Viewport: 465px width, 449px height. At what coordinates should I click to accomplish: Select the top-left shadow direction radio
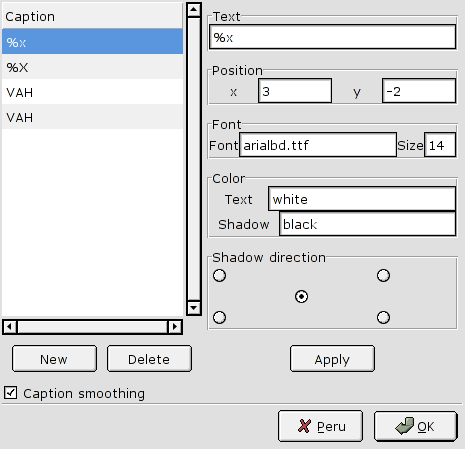click(219, 275)
